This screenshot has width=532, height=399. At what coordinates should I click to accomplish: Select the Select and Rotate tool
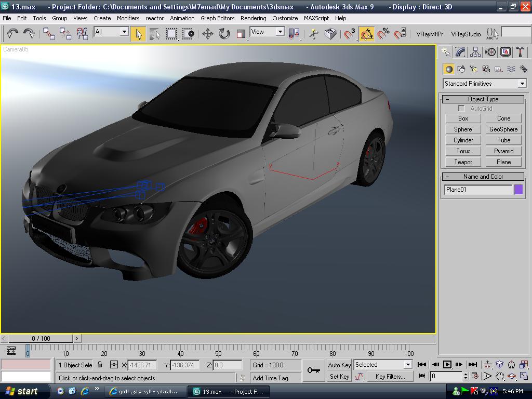pos(224,34)
